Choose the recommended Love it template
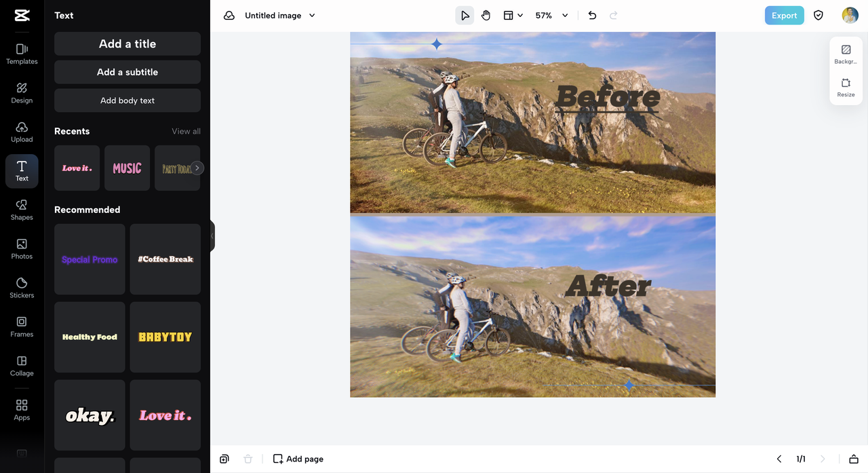 click(x=165, y=415)
